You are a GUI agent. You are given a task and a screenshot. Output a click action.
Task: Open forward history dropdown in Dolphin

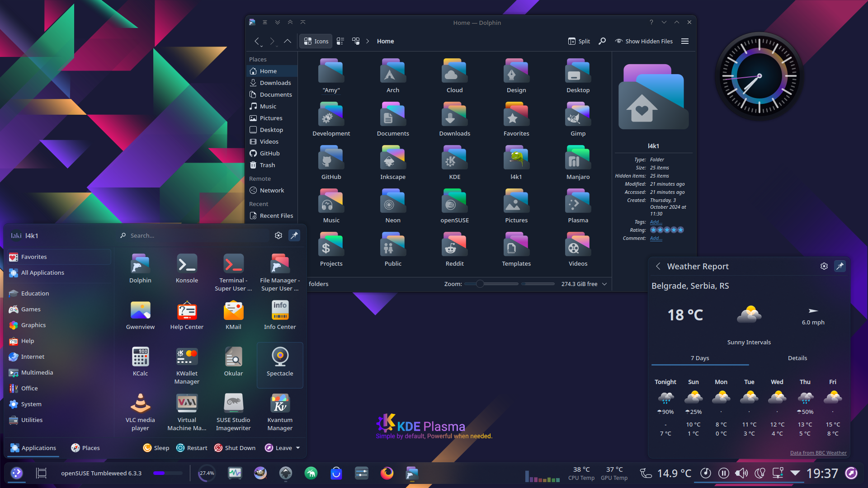(277, 46)
